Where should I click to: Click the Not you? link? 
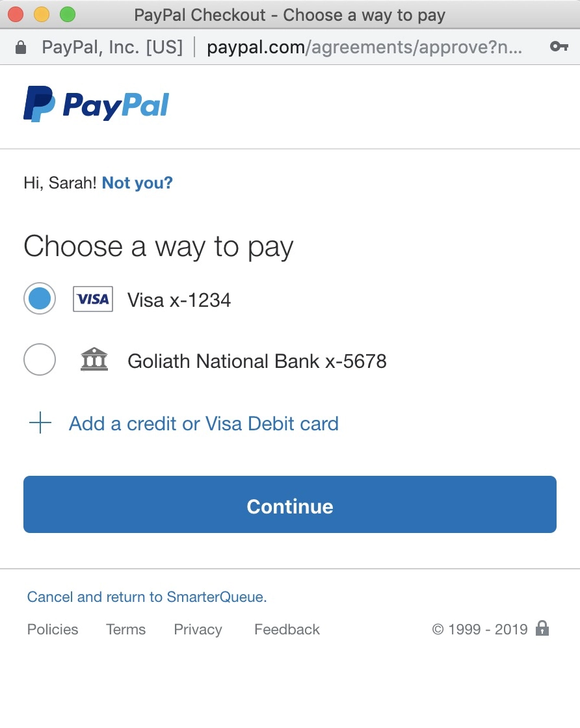[137, 183]
